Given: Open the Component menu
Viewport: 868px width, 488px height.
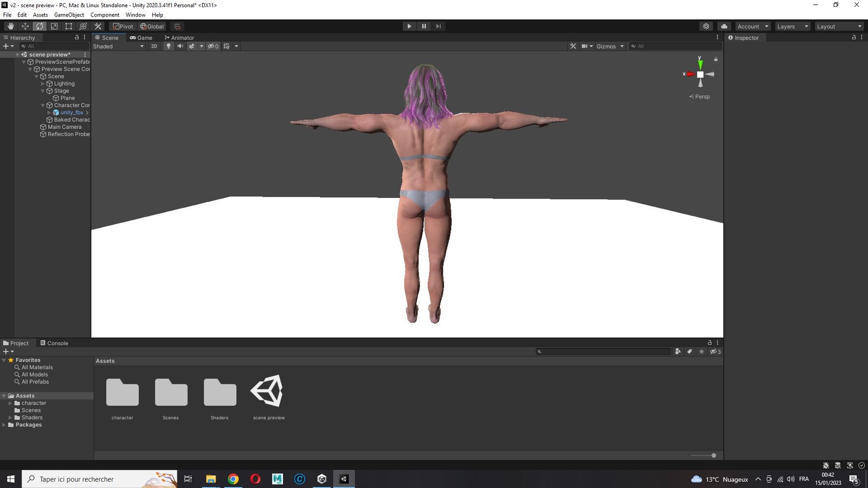Looking at the screenshot, I should [x=105, y=15].
